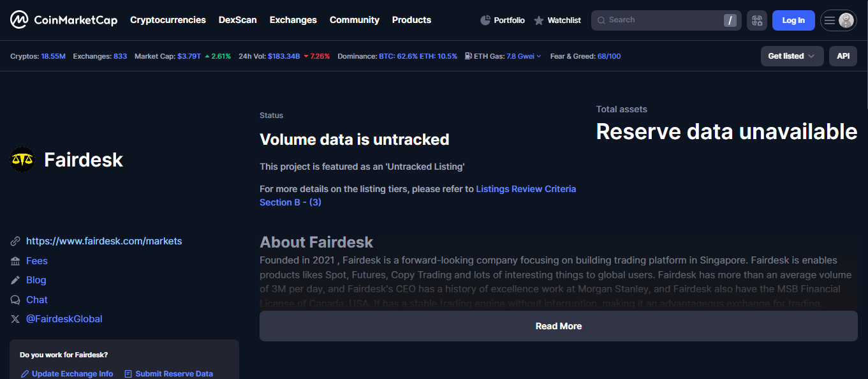The height and width of the screenshot is (379, 868).
Task: Visit the fairdesk.com markets link
Action: click(104, 241)
